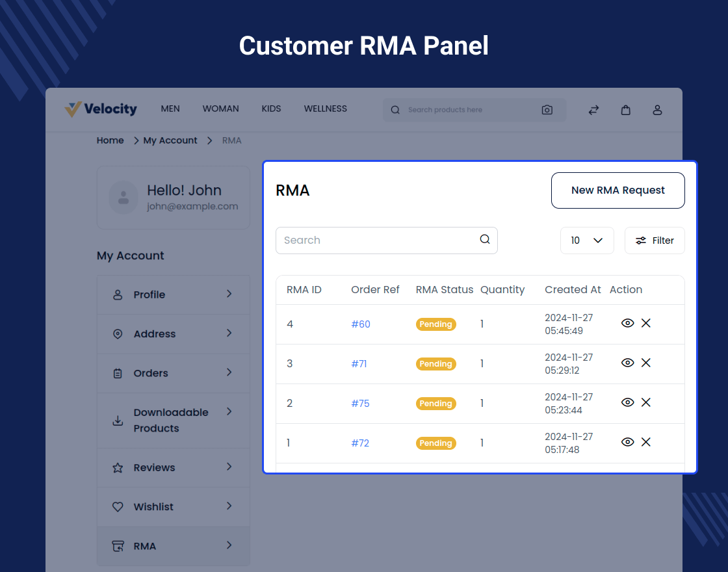The image size is (728, 572).
Task: Click the RMA search input field
Action: [377, 240]
